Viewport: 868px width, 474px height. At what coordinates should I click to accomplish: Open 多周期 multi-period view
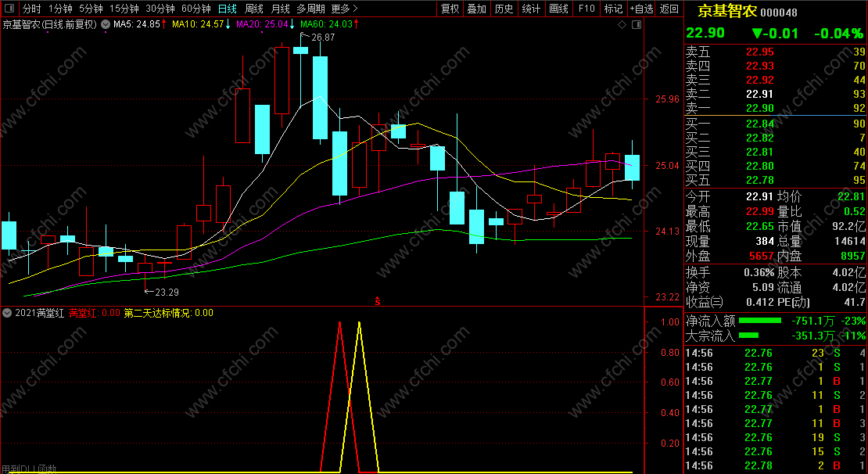(310, 9)
